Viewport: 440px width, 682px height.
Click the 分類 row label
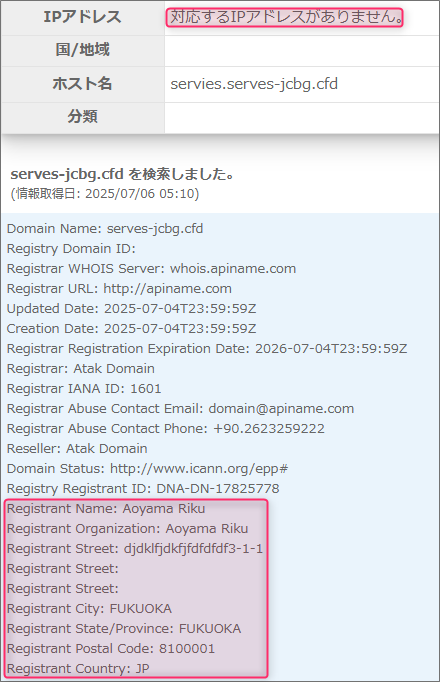pyautogui.click(x=83, y=117)
